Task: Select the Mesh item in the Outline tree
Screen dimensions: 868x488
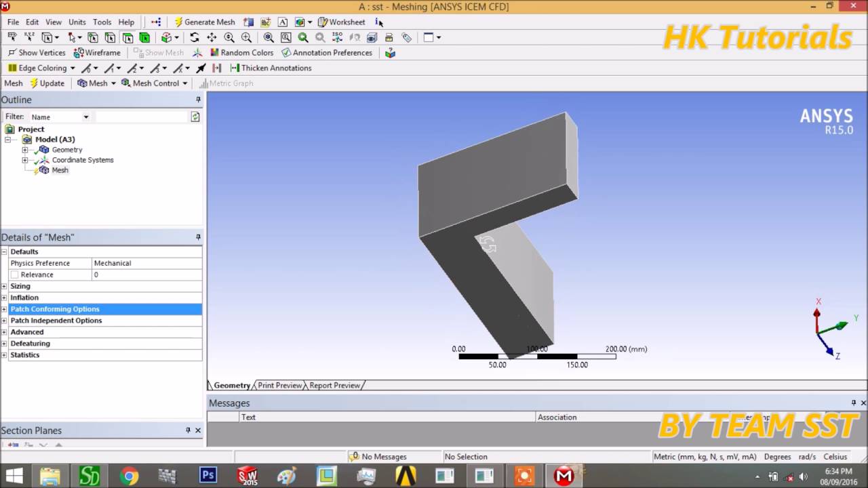Action: click(60, 170)
